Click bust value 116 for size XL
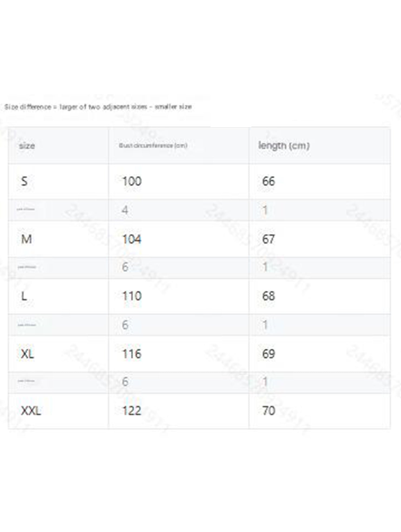Screen dimensions: 401x532 (x=132, y=354)
